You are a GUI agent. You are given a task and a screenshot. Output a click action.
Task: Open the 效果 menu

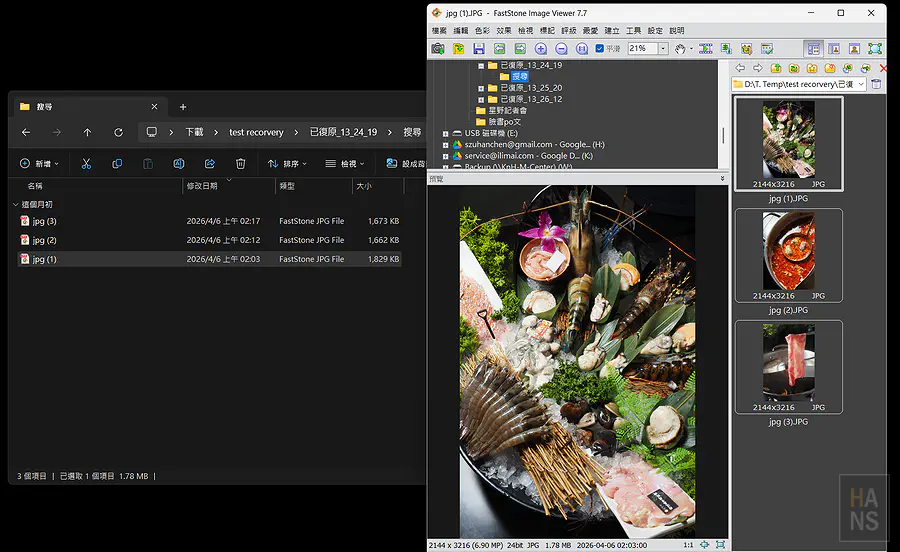click(504, 31)
